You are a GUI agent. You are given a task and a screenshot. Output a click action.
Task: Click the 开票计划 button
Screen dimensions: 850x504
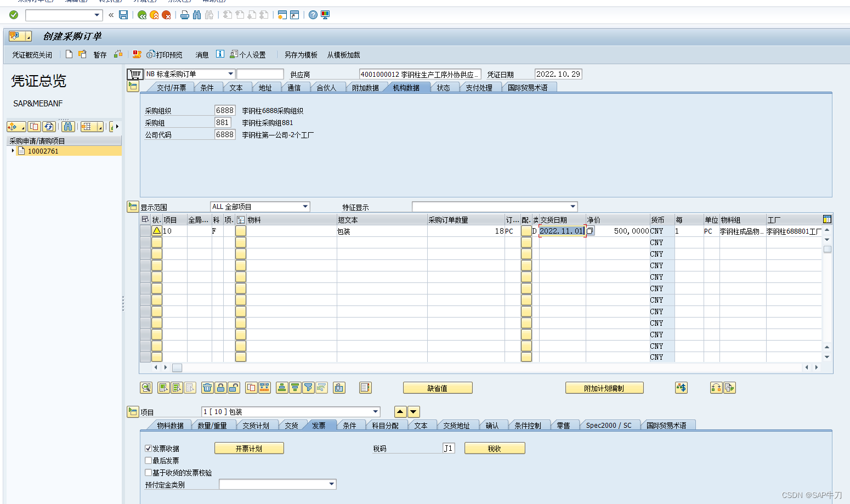pyautogui.click(x=249, y=449)
